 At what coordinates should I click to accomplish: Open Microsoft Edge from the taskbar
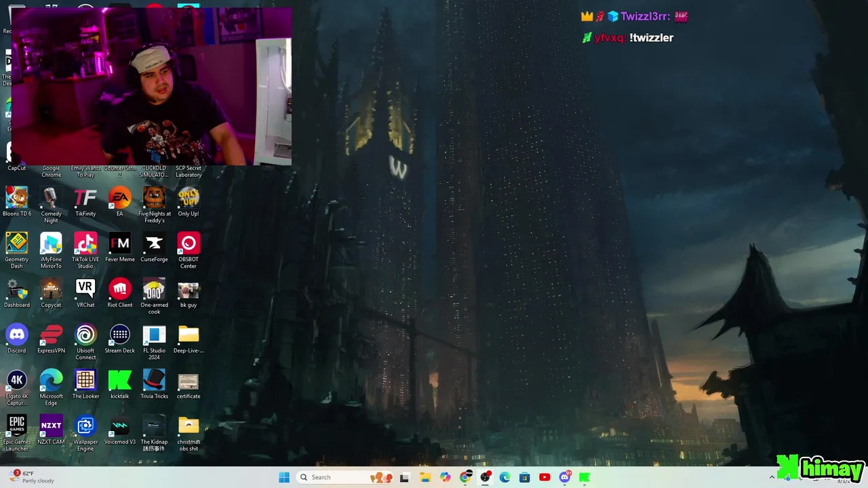[x=505, y=477]
